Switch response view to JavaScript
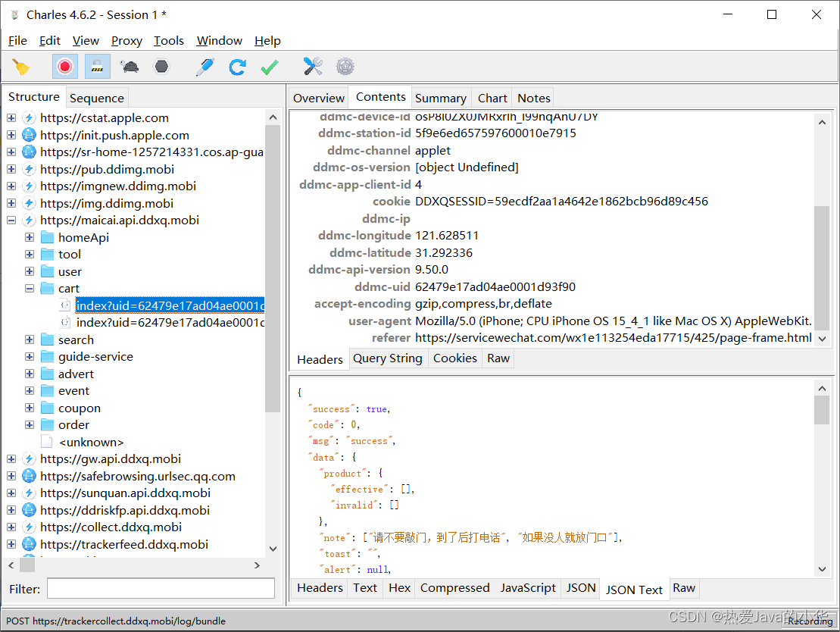Image resolution: width=840 pixels, height=632 pixels. point(528,588)
